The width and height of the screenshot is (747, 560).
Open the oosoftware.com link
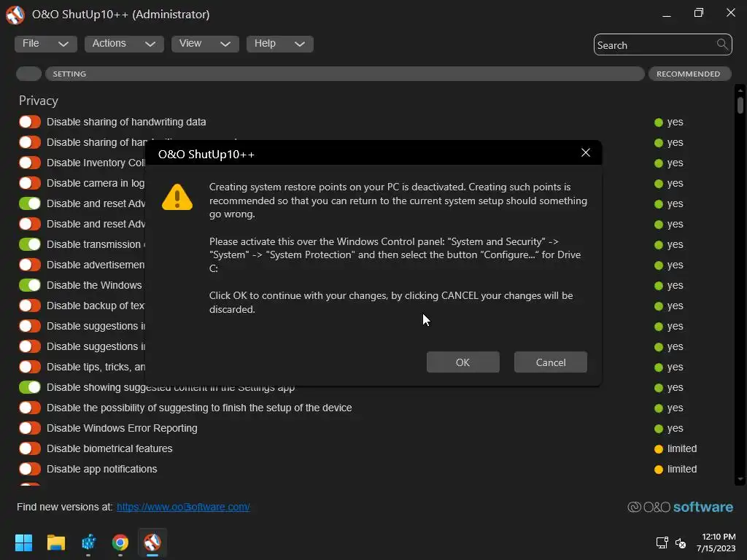pos(183,507)
